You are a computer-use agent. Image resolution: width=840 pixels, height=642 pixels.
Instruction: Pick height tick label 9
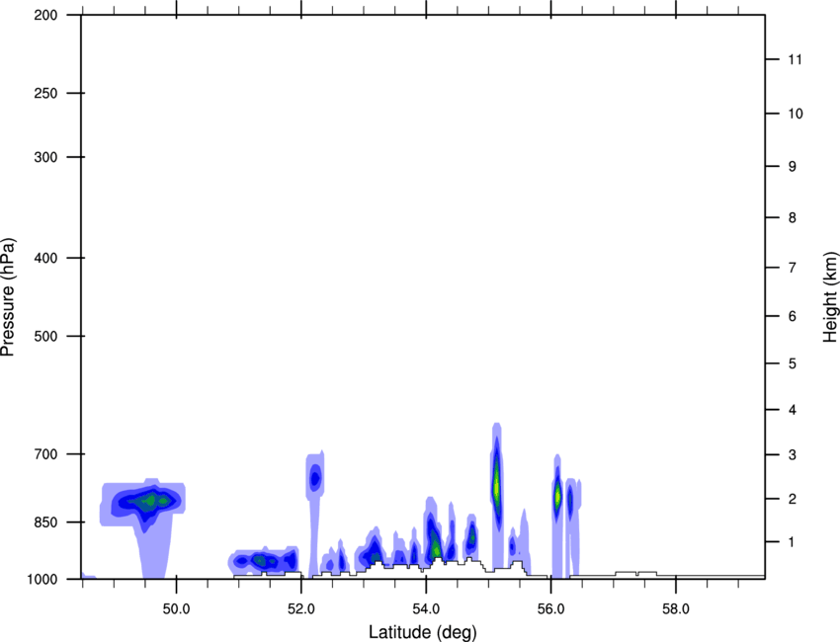(793, 167)
